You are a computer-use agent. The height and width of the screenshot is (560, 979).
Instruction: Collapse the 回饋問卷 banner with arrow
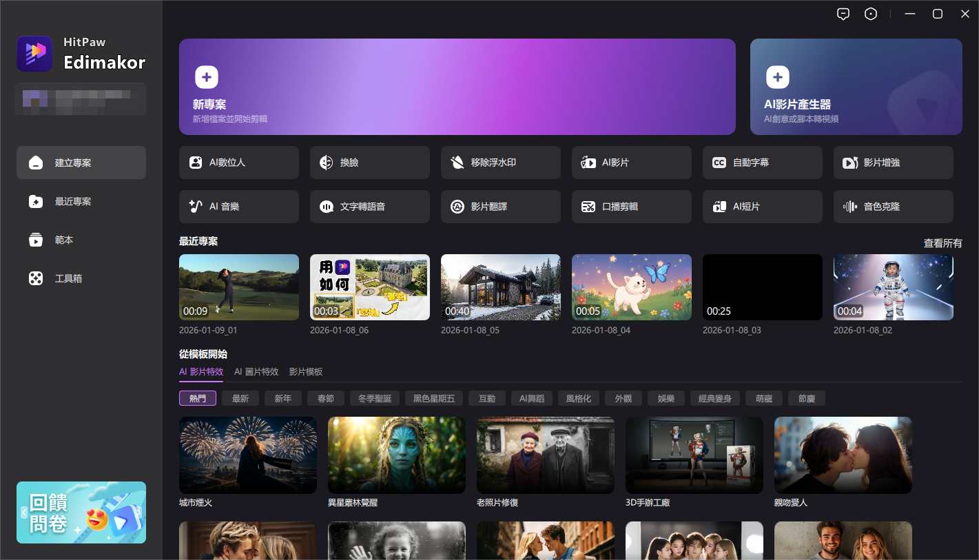[x=24, y=512]
